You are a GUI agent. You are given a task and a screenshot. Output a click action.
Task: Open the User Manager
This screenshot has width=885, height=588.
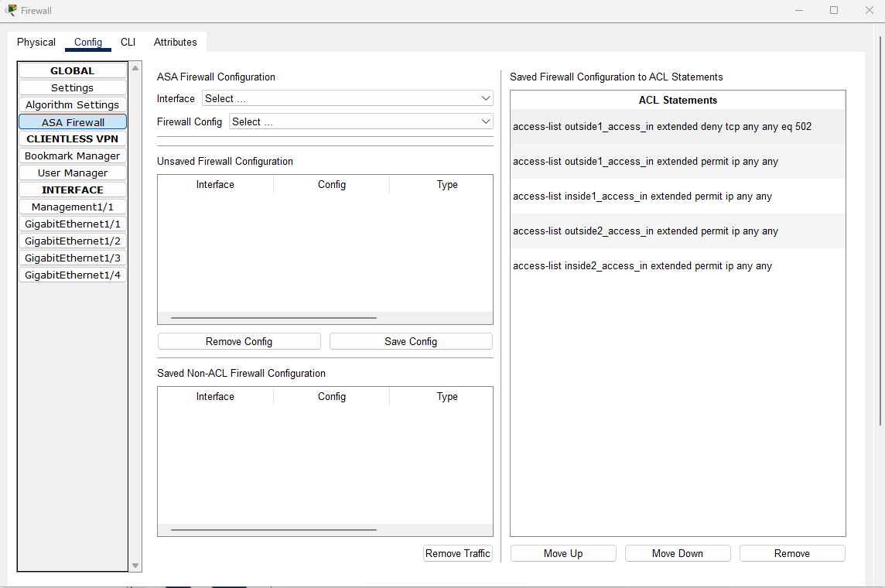[x=72, y=173]
